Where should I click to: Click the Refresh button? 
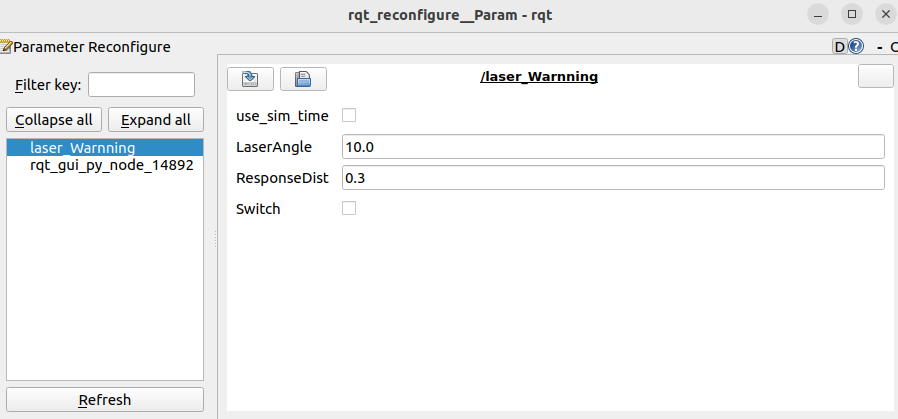click(105, 400)
